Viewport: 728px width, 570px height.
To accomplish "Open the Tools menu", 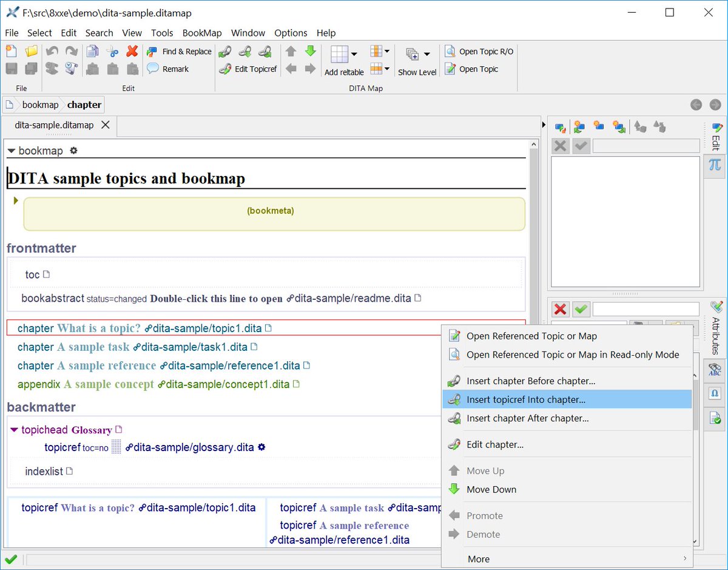I will click(162, 33).
